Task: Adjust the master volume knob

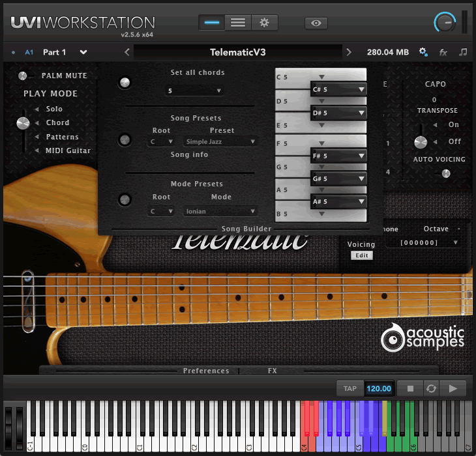Action: [445, 23]
